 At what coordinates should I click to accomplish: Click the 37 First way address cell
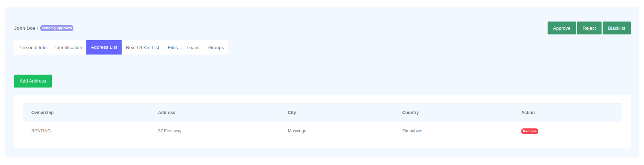[169, 131]
